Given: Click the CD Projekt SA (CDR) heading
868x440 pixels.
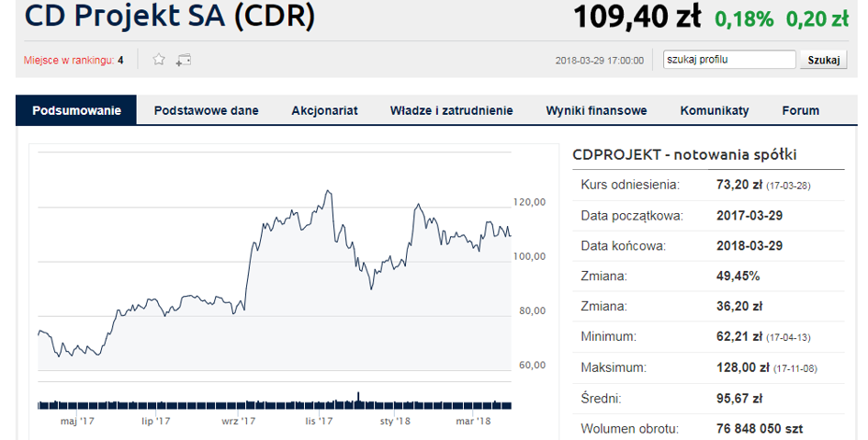Looking at the screenshot, I should pos(170,16).
